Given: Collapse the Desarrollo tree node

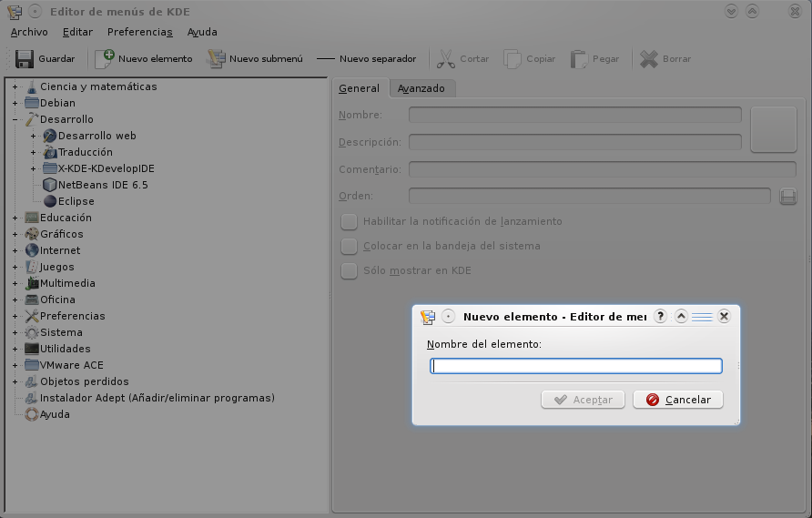Looking at the screenshot, I should tap(15, 119).
